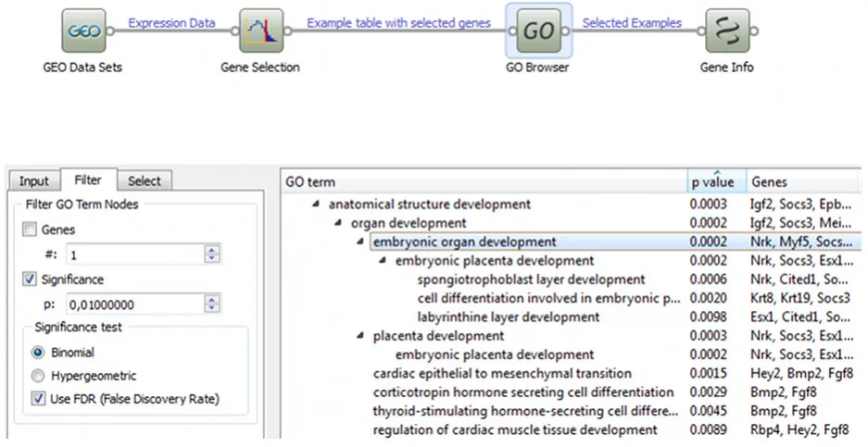Select thyroid-stimulating hormone-secreting cell term
The image size is (868, 447).
[525, 411]
